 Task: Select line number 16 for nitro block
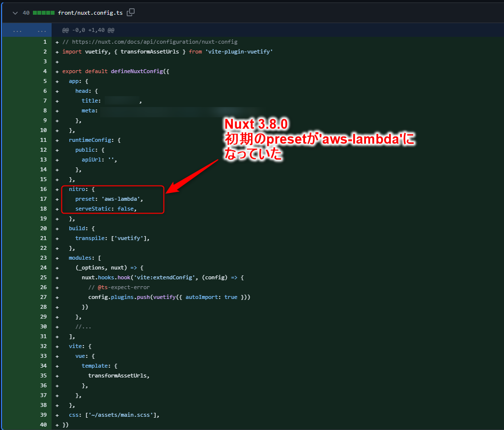point(43,189)
